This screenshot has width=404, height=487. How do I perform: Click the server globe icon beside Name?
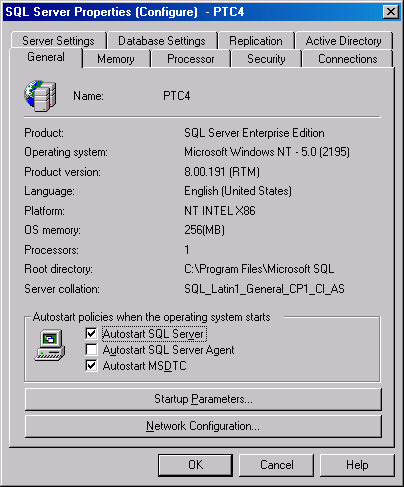[x=40, y=96]
